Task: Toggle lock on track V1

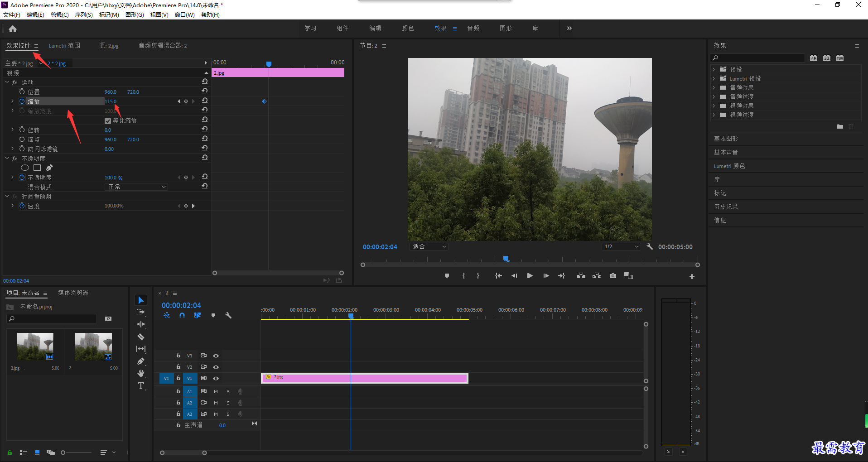Action: click(x=178, y=378)
